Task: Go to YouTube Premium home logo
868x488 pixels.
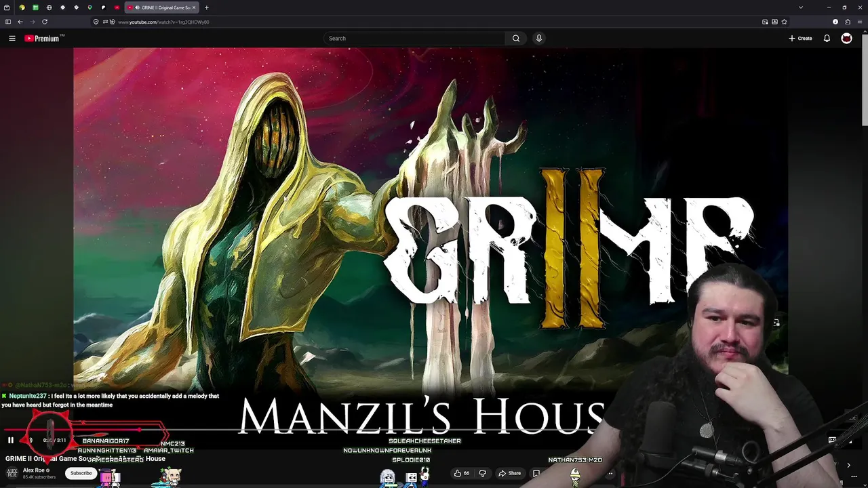Action: tap(43, 39)
